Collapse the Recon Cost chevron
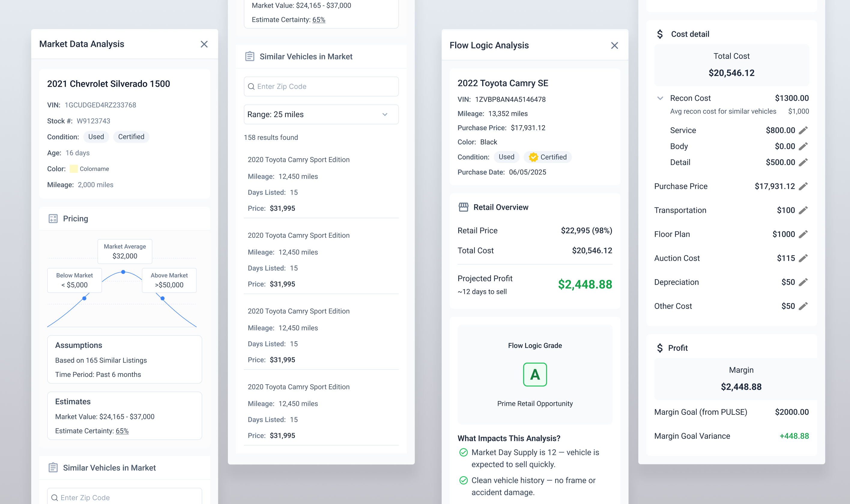 point(660,98)
